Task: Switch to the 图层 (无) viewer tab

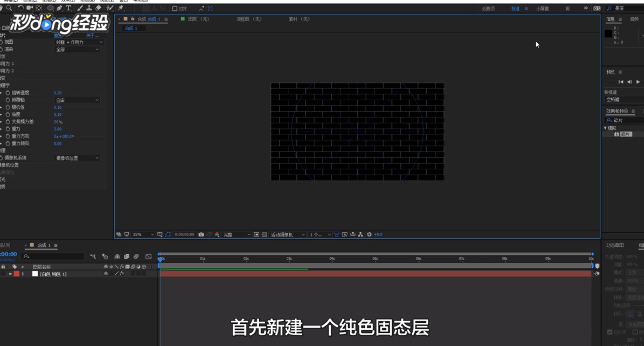Action: (198, 19)
